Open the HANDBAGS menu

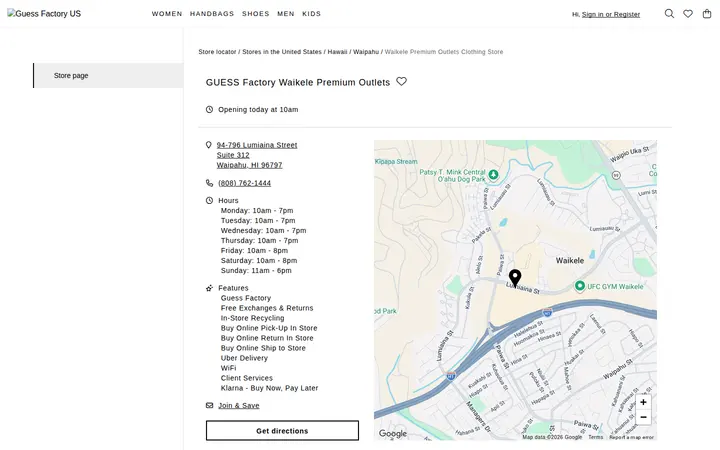pos(212,14)
